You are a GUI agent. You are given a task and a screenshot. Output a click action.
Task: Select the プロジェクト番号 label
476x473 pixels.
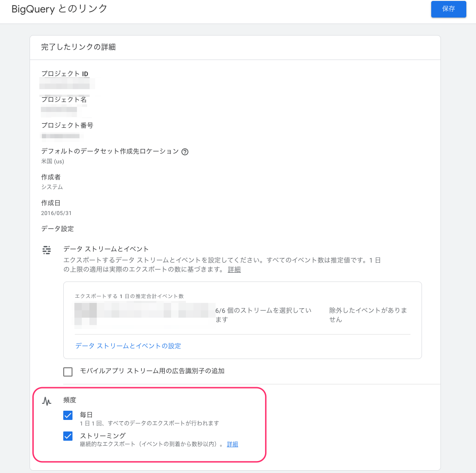click(67, 126)
